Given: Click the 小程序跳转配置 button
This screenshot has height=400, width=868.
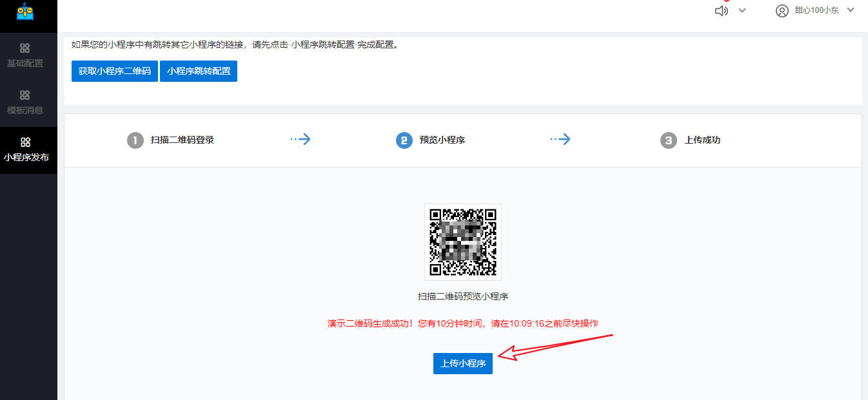Looking at the screenshot, I should pyautogui.click(x=199, y=71).
